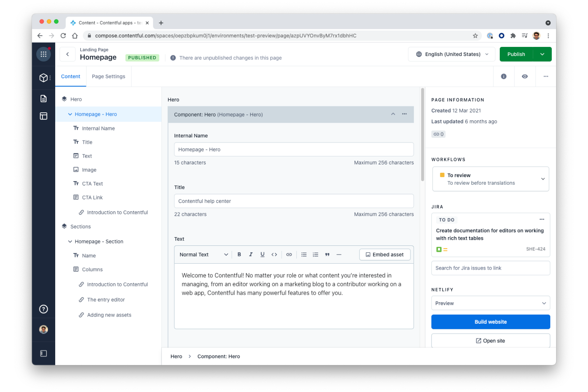Screen dimensions: 588x392
Task: Apply italic formatting in Text editor
Action: point(251,255)
